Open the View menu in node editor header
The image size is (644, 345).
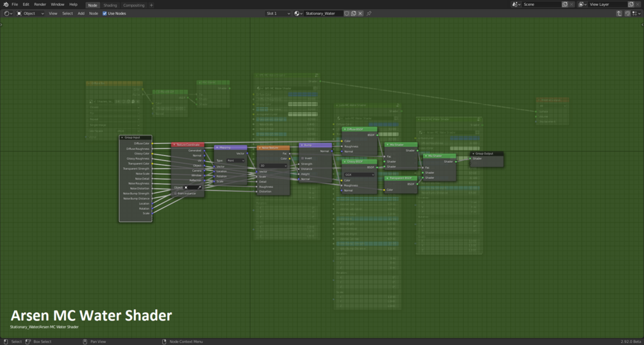[53, 13]
